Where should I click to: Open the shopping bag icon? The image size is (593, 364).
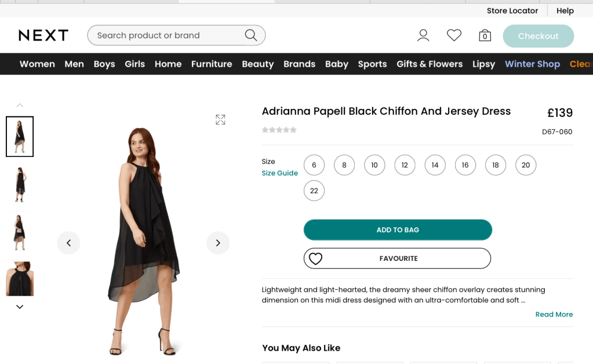pyautogui.click(x=485, y=36)
